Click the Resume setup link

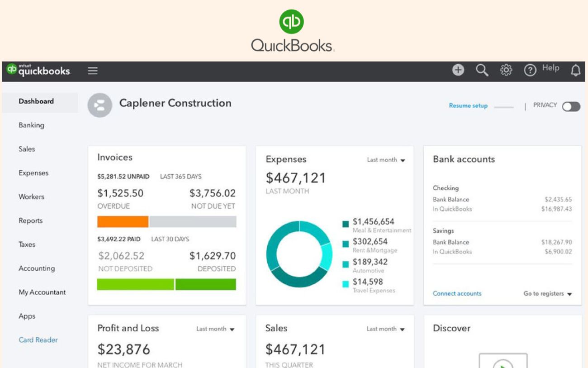[x=468, y=106]
